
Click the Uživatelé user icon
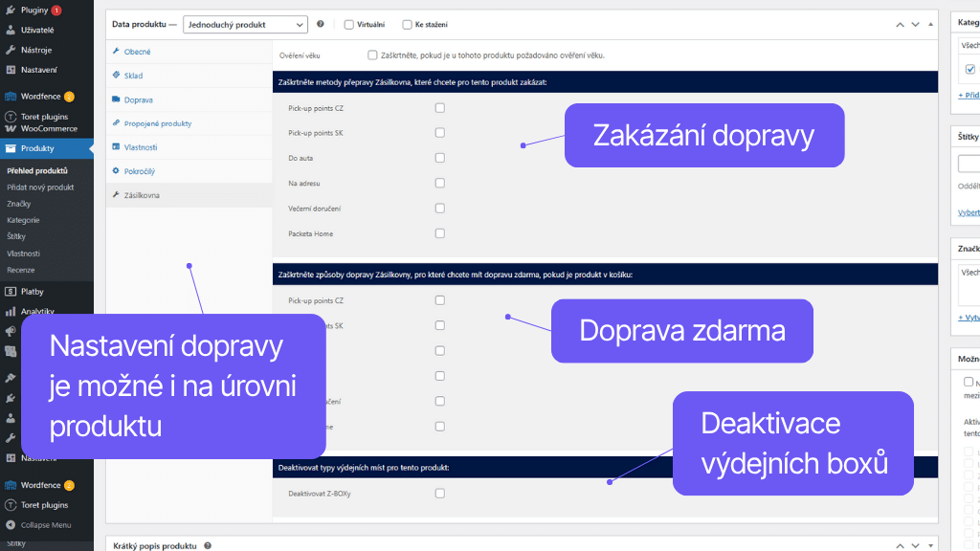point(11,30)
